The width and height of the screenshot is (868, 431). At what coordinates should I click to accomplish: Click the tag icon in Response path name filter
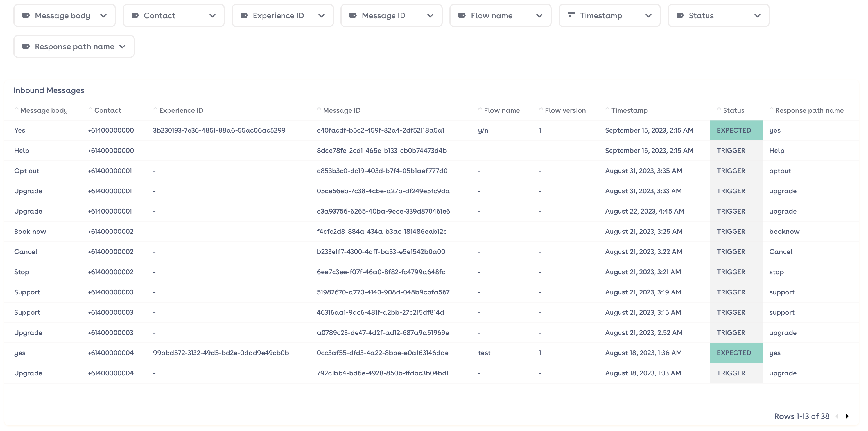pyautogui.click(x=26, y=46)
